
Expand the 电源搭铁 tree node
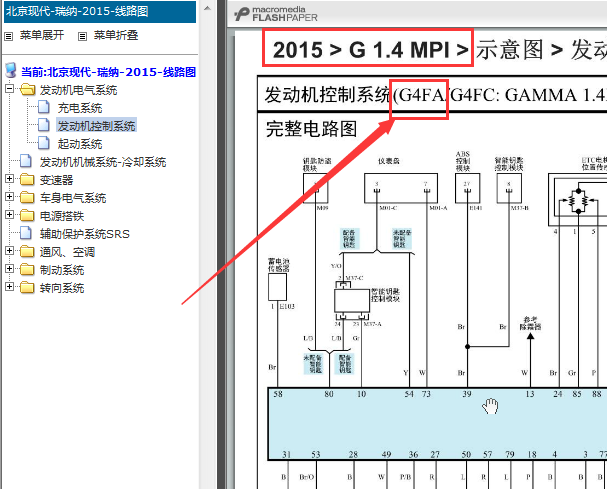coord(10,214)
